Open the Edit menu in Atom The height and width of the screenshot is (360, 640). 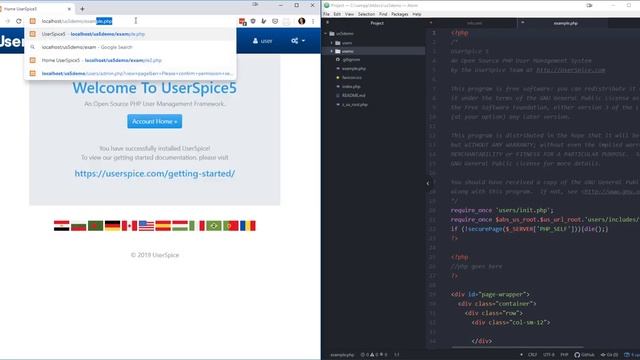[x=337, y=14]
